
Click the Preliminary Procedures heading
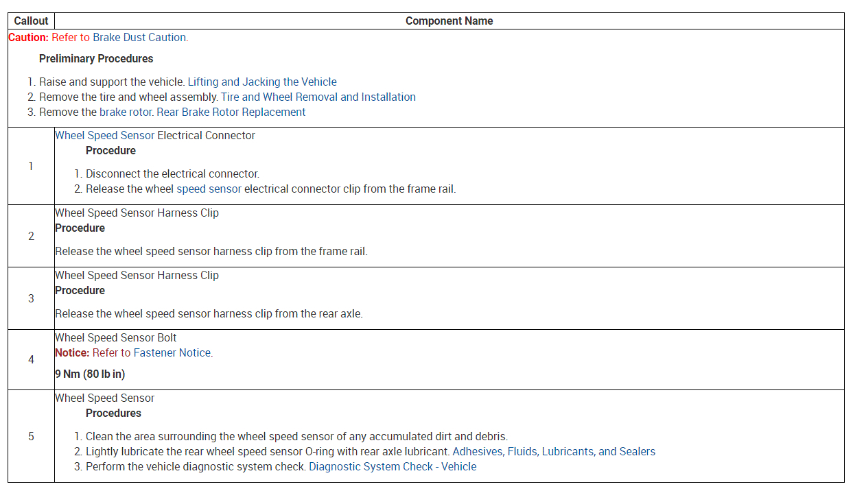96,58
